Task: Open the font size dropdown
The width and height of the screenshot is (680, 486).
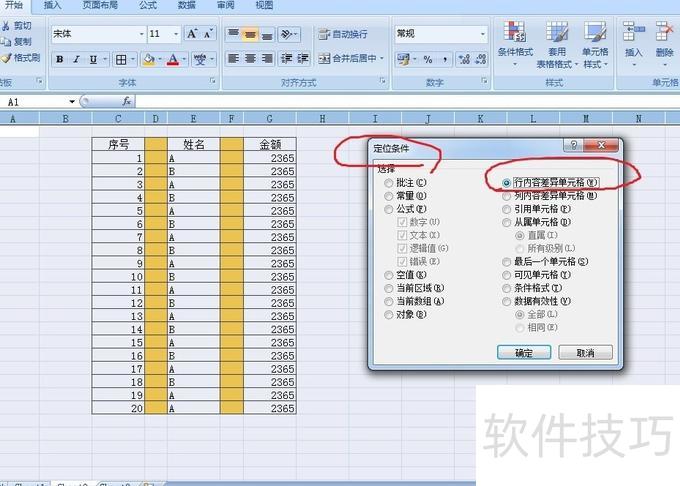Action: coord(176,34)
